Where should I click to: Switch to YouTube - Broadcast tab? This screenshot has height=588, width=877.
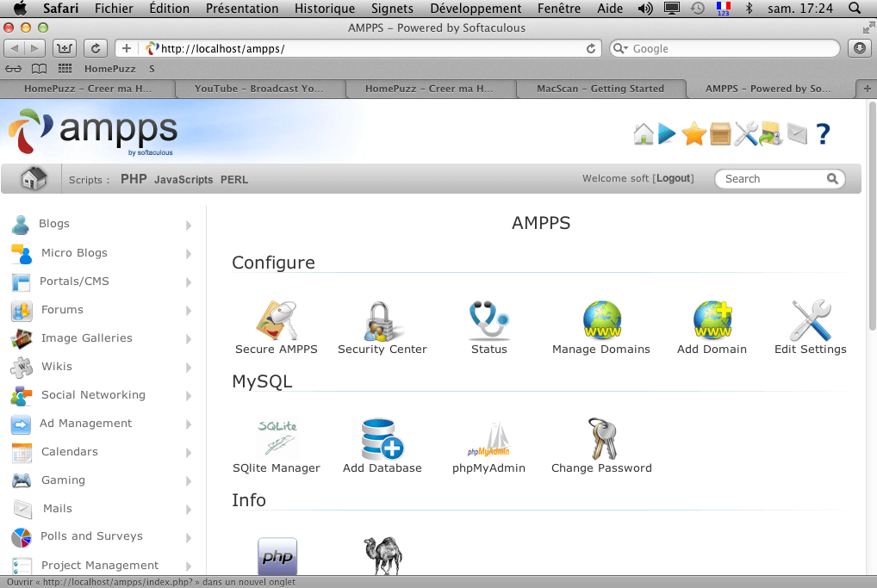[259, 89]
